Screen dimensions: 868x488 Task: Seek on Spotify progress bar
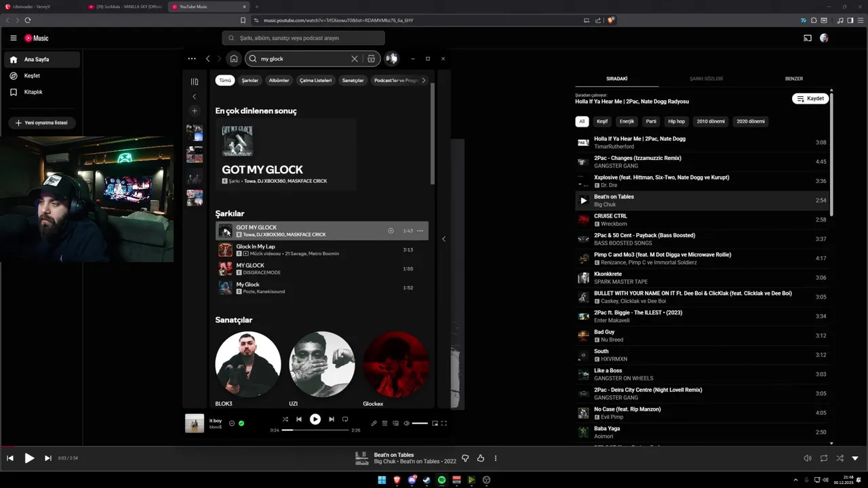[x=315, y=430]
